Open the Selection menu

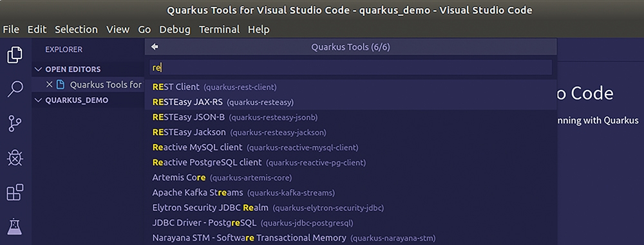coord(77,30)
